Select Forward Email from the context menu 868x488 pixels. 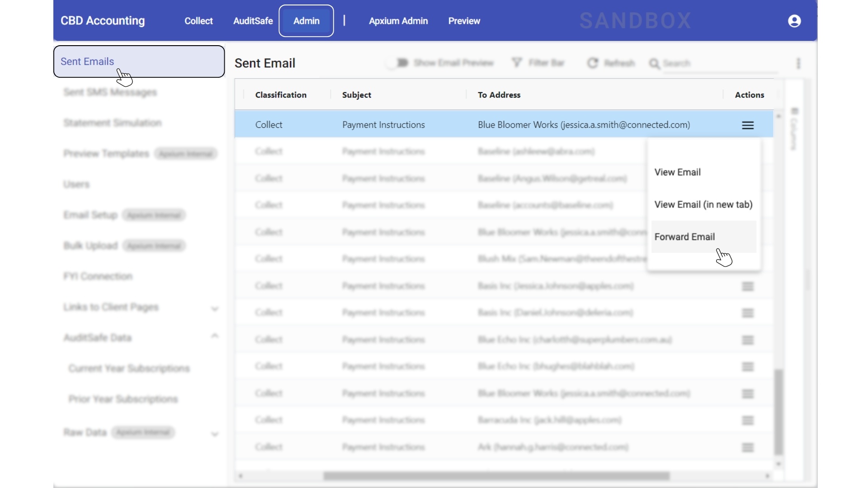click(x=685, y=236)
